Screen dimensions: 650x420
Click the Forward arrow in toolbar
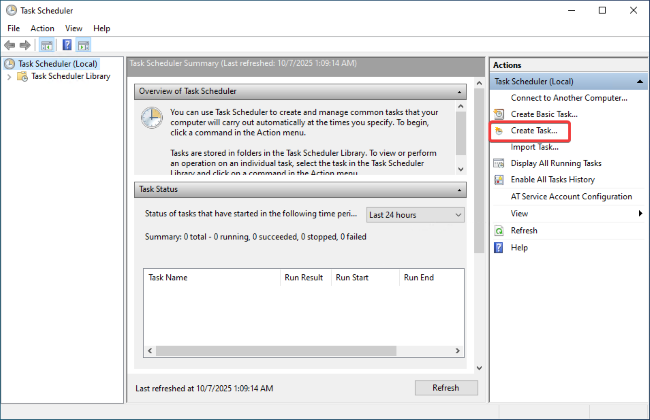pos(26,45)
